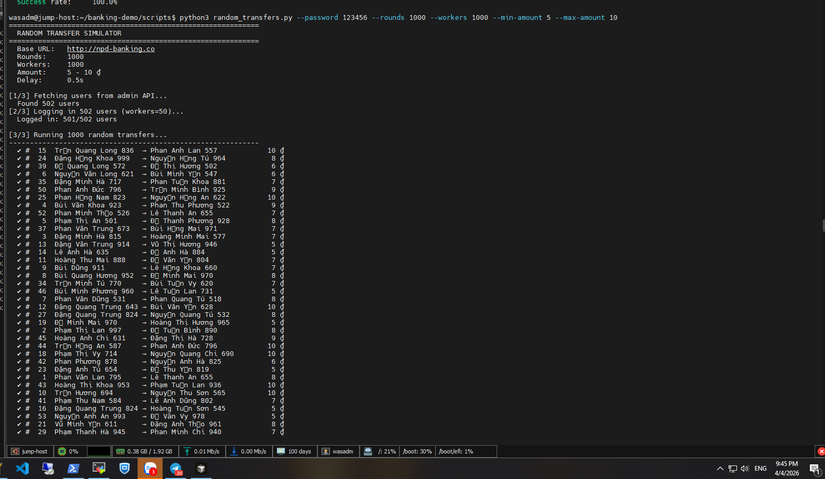825x479 pixels.
Task: Click the 'Amount: 5 - 10 đ' line
Action: tap(58, 72)
